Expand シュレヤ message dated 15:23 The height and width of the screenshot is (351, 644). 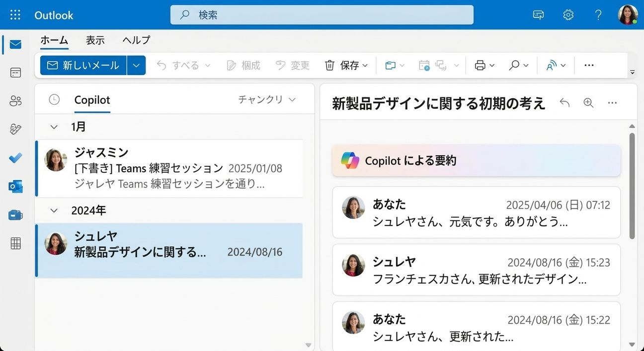(476, 270)
